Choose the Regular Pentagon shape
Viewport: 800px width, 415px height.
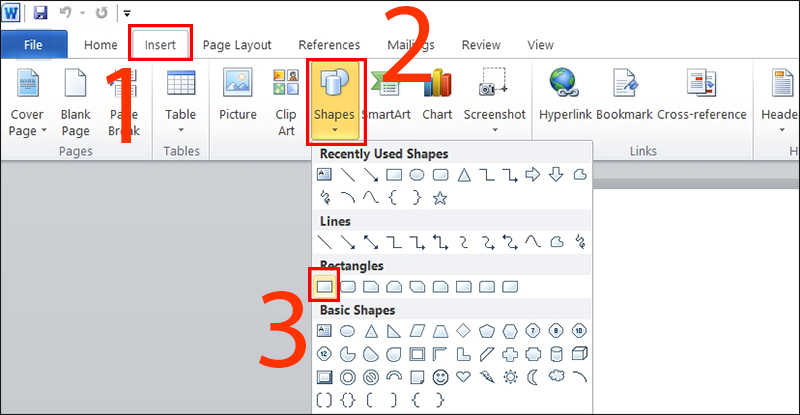coord(487,331)
